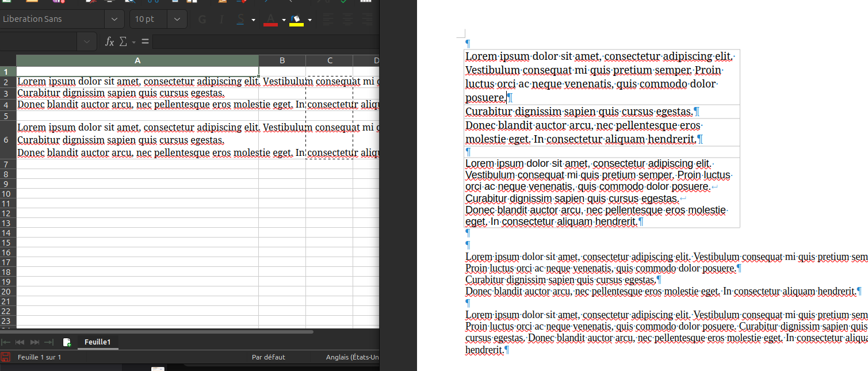Toggle bold (G) formatting in Calc
This screenshot has height=371, width=868.
[202, 20]
